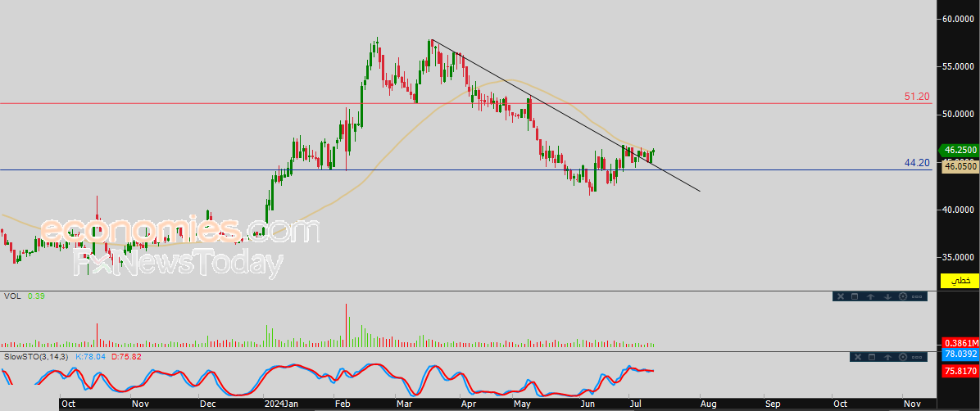The height and width of the screenshot is (411, 980).
Task: Click the May time axis label
Action: click(523, 404)
